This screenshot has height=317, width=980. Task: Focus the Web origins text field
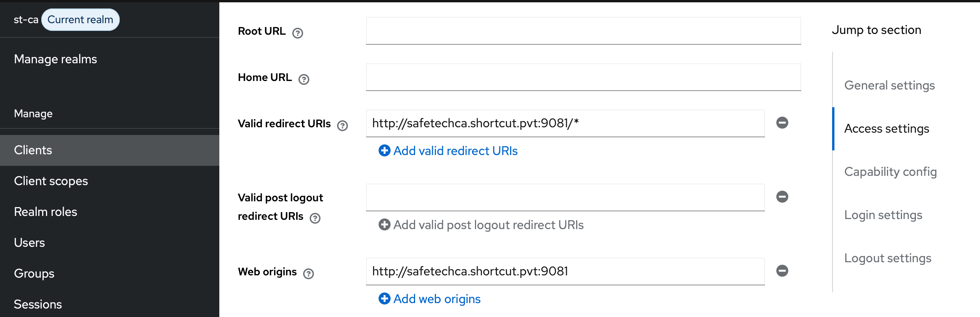565,271
